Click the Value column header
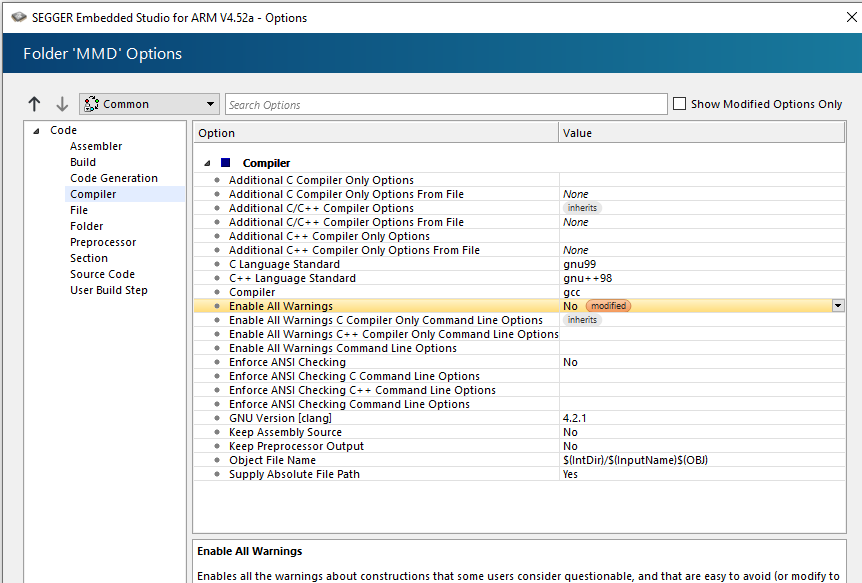 [x=701, y=133]
